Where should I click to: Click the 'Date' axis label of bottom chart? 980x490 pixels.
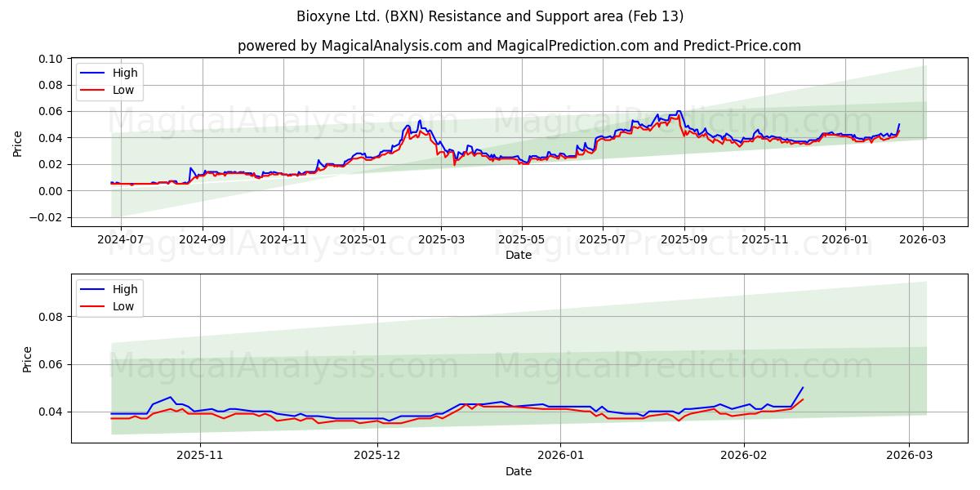point(519,471)
